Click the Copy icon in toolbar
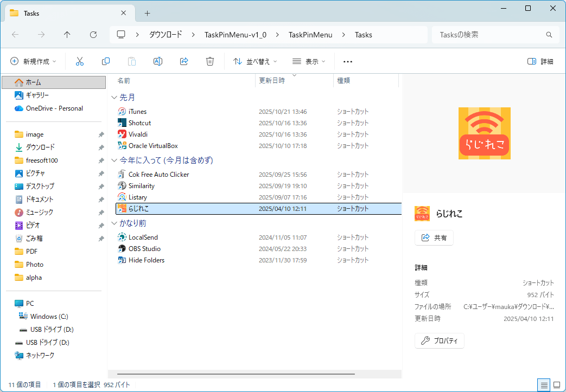 coord(106,61)
